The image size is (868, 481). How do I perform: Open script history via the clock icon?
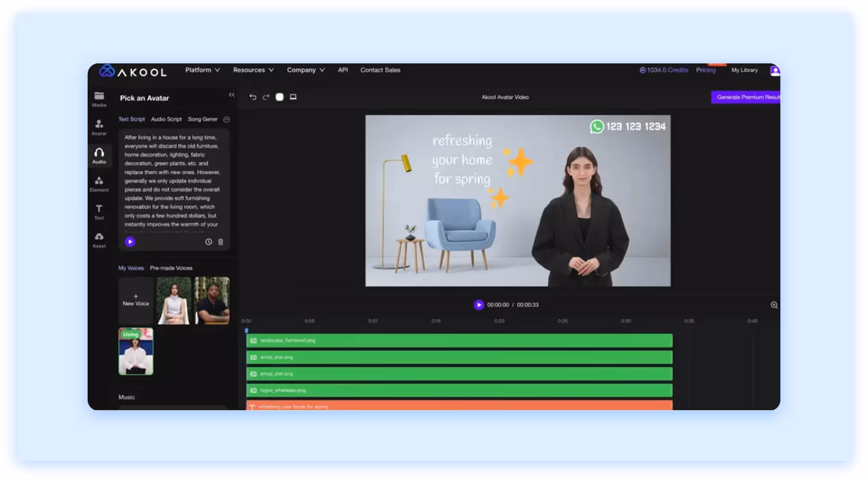click(x=208, y=241)
